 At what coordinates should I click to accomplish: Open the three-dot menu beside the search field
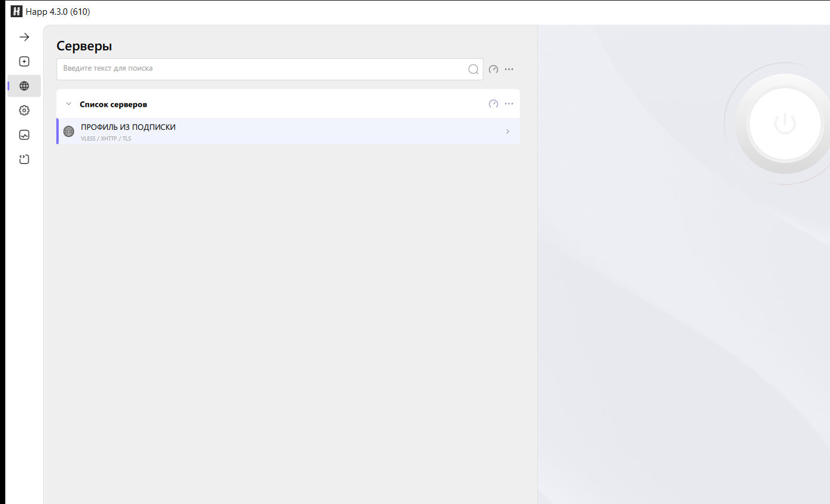coord(509,69)
